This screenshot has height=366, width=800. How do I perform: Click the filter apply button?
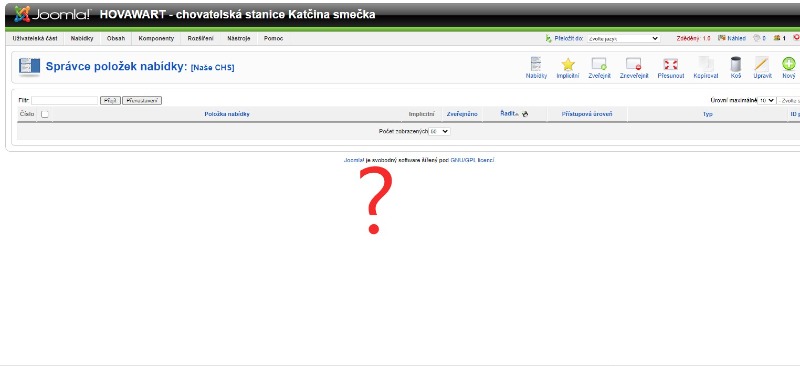pos(110,101)
